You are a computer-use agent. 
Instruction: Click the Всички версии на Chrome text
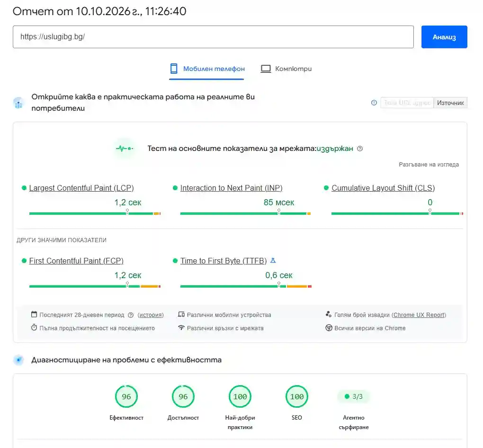[370, 328]
